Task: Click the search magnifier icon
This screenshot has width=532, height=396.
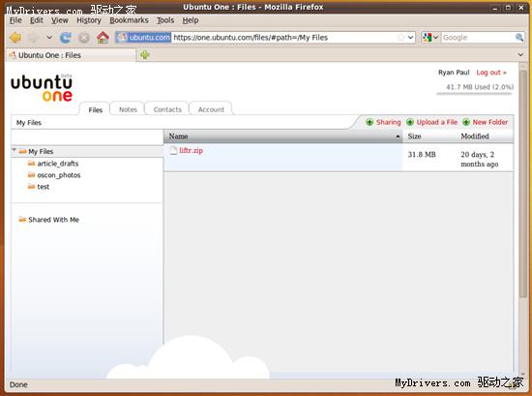Action: pos(519,38)
